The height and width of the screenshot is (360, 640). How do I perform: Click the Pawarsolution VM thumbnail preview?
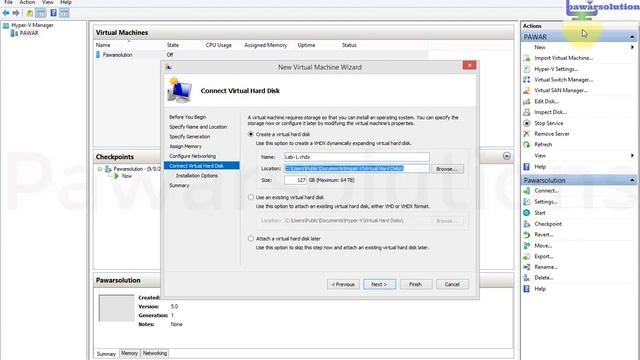click(x=116, y=308)
